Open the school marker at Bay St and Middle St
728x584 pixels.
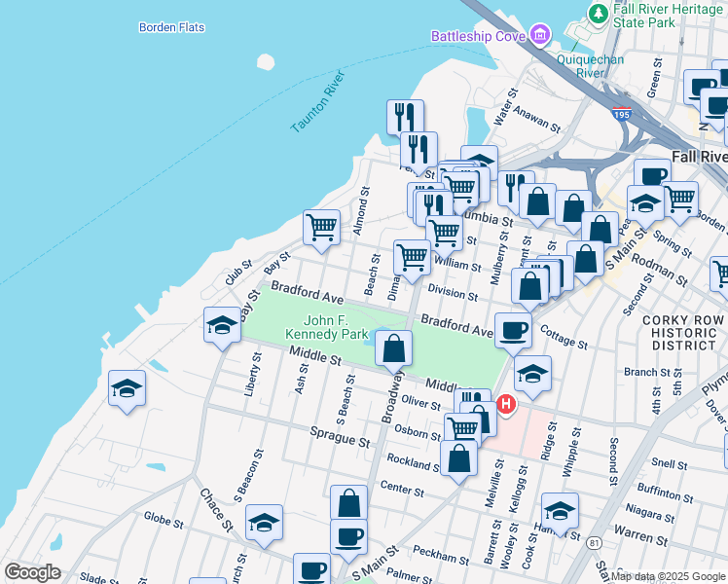click(222, 328)
